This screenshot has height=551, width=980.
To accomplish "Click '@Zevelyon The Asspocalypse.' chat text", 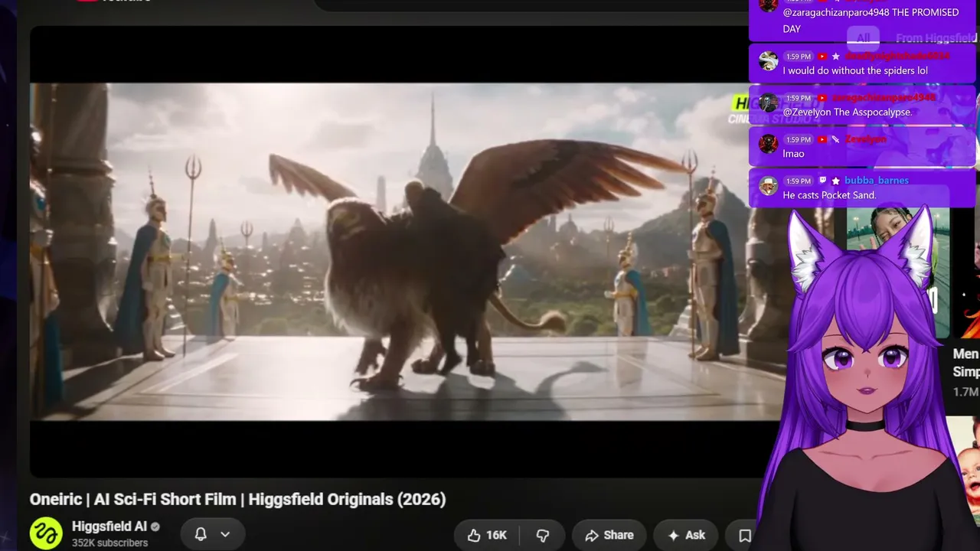I will tap(848, 112).
